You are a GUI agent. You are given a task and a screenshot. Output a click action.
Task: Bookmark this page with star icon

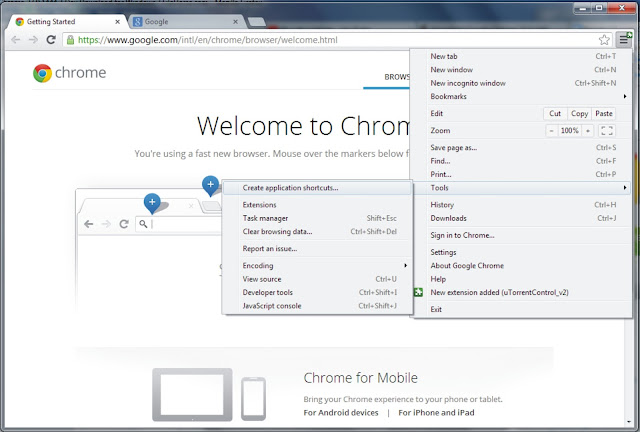click(x=604, y=40)
